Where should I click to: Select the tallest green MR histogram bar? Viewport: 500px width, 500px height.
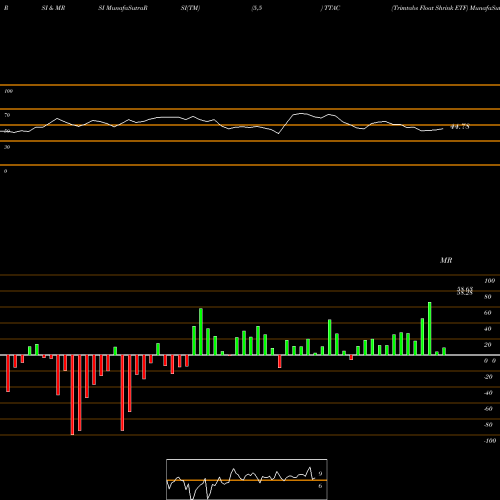click(x=430, y=329)
